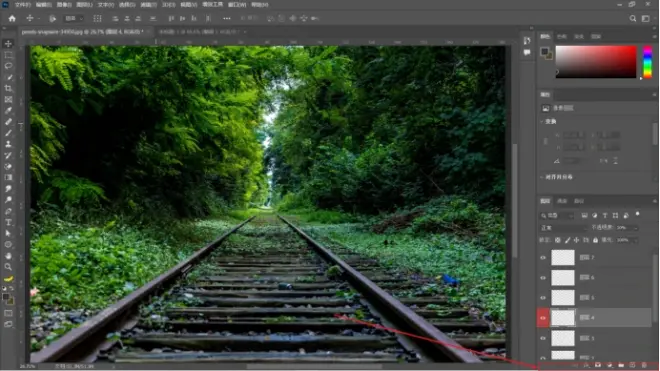Hide layer 图层 3 with its eye

[543, 338]
